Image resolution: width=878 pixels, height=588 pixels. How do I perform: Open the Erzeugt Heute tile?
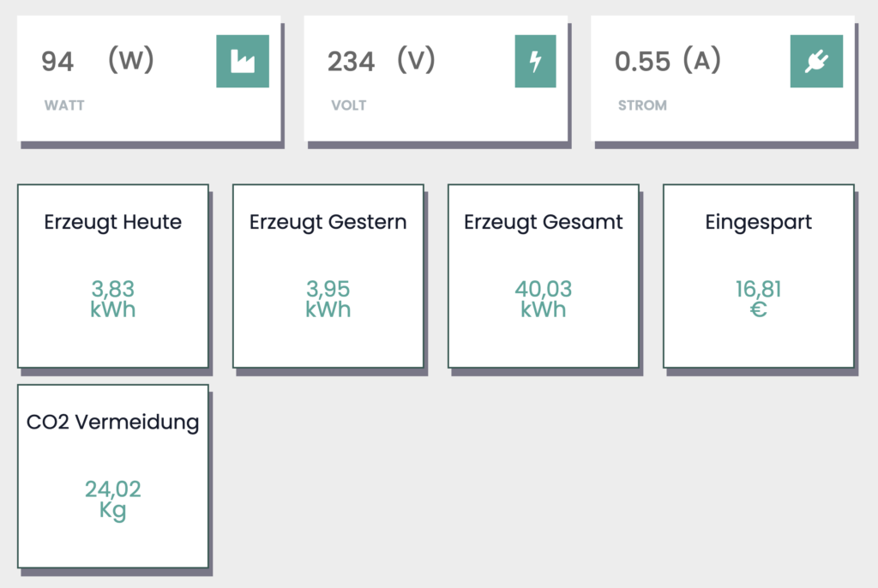tap(113, 276)
